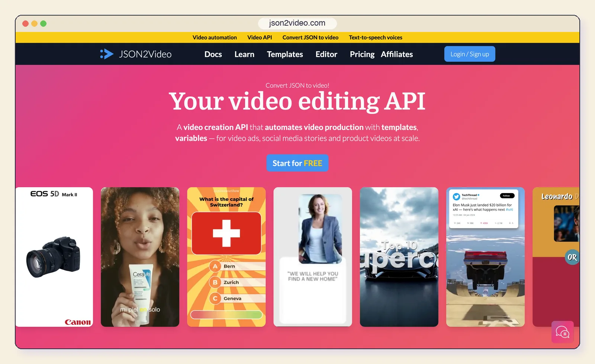View the Pricing page
The image size is (595, 364).
point(362,54)
